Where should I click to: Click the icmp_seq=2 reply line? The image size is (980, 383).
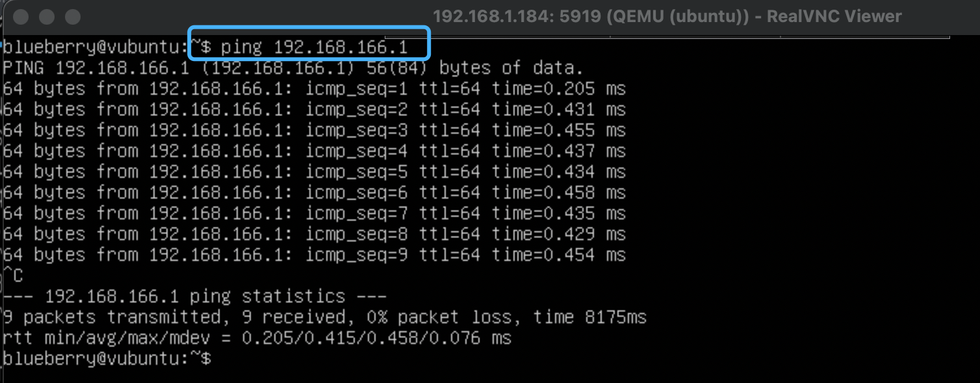point(314,110)
